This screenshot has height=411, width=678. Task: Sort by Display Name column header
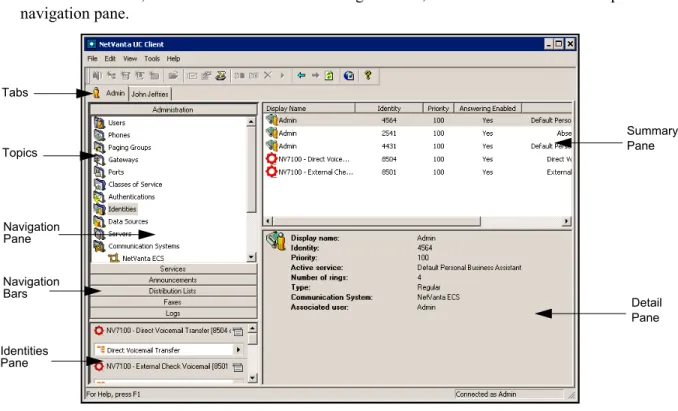[x=309, y=108]
